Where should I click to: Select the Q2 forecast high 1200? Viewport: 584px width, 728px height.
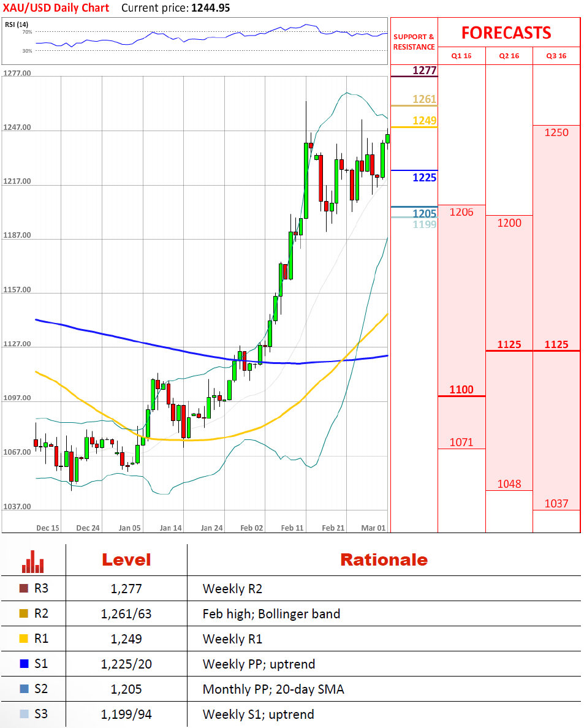pos(509,223)
